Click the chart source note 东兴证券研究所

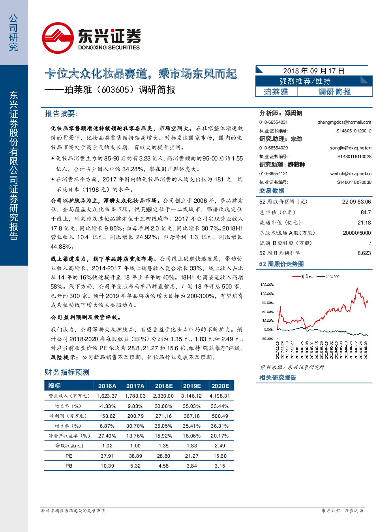306,367
